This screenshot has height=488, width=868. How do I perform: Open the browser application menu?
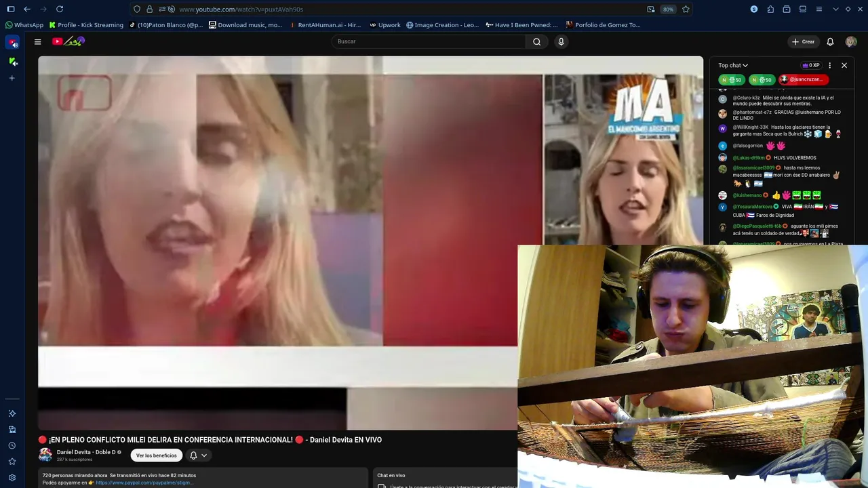819,9
